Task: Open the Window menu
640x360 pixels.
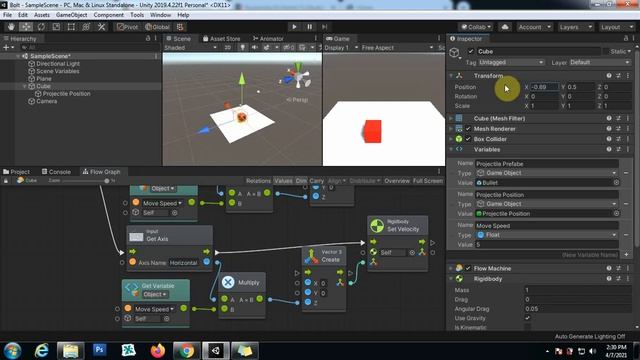Action: tap(160, 15)
